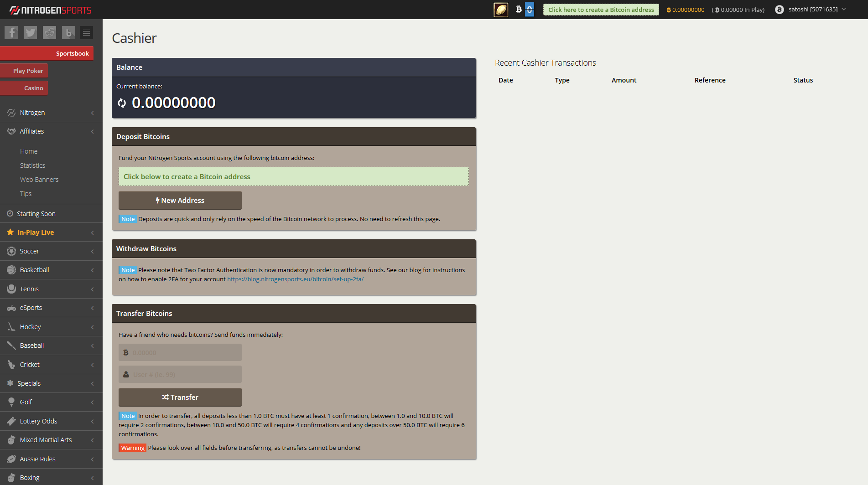
Task: Click the New Address button
Action: pyautogui.click(x=180, y=201)
